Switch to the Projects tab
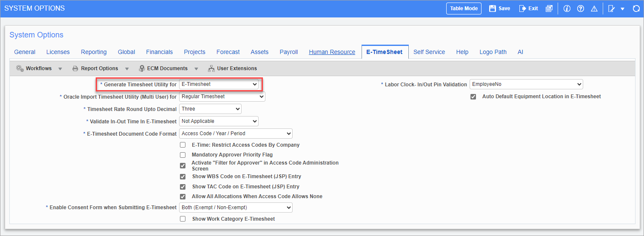 point(194,52)
